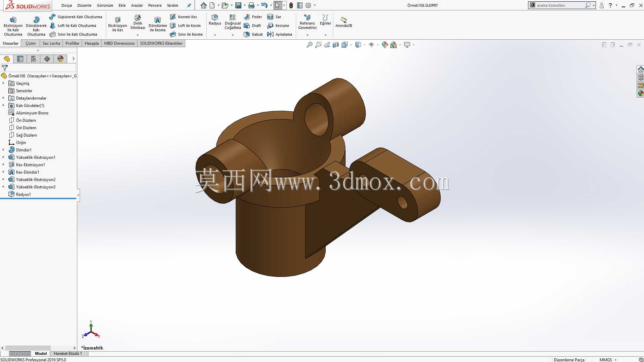
Task: Open the Pencere menu
Action: point(155,5)
